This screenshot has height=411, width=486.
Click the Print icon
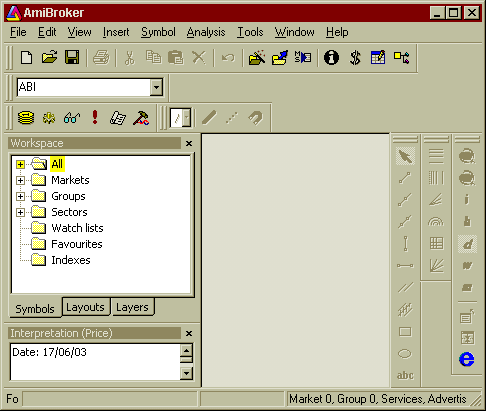pos(101,57)
